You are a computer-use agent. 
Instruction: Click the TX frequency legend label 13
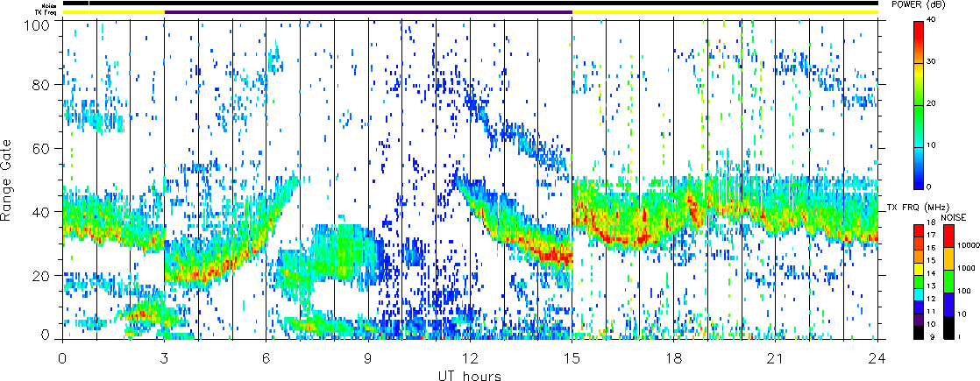pos(931,286)
